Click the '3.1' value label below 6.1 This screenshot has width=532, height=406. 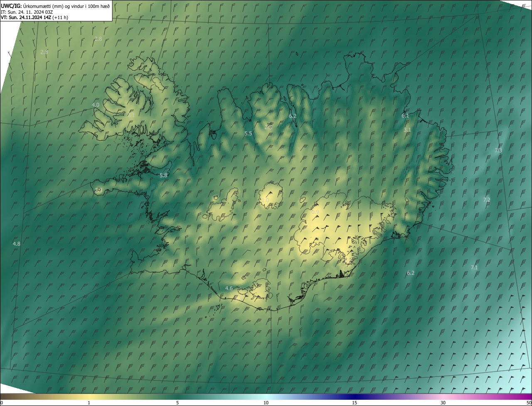[407, 130]
